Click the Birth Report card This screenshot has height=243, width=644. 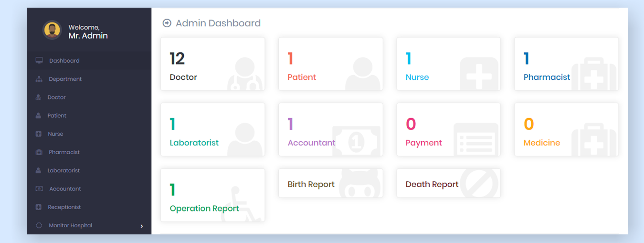[330, 183]
